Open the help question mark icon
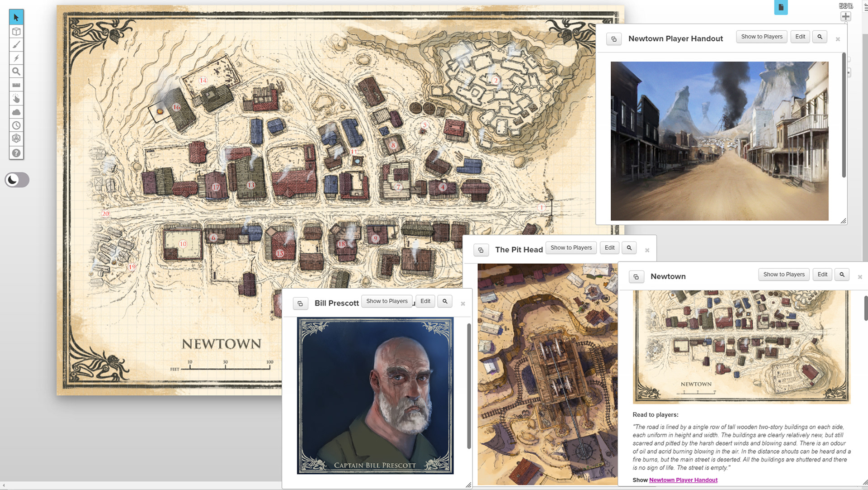 pos(16,153)
